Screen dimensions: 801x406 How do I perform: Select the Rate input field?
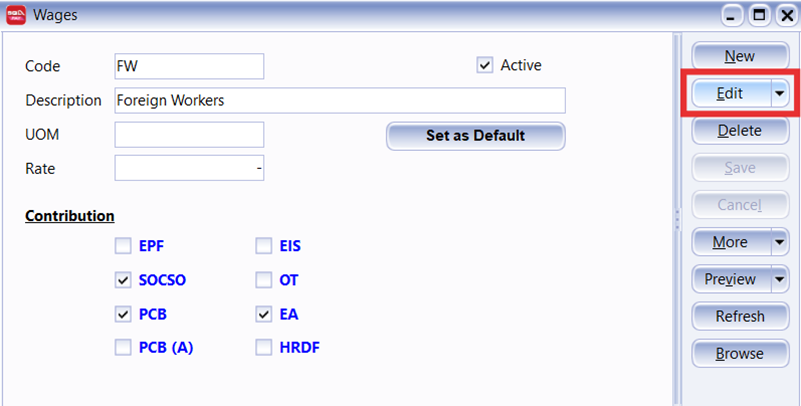pyautogui.click(x=189, y=169)
